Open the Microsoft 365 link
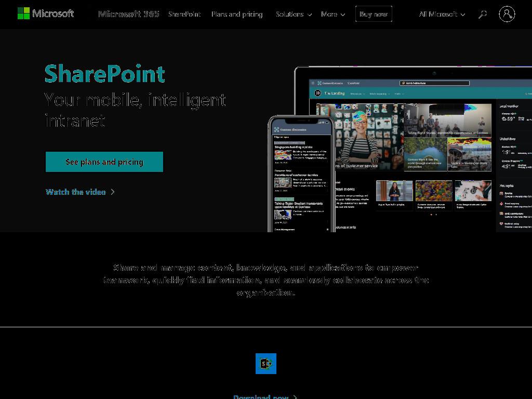Image resolution: width=532 pixels, height=399 pixels. [x=129, y=14]
